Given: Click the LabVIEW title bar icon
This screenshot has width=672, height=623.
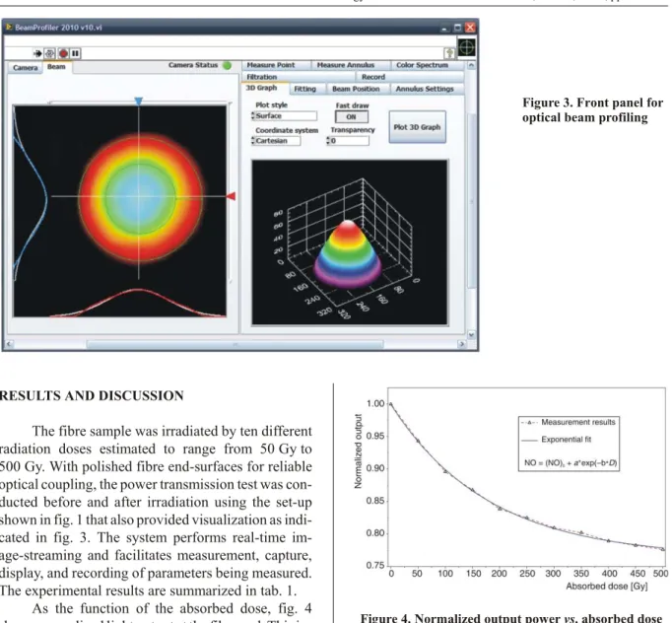Looking at the screenshot, I should click(9, 27).
